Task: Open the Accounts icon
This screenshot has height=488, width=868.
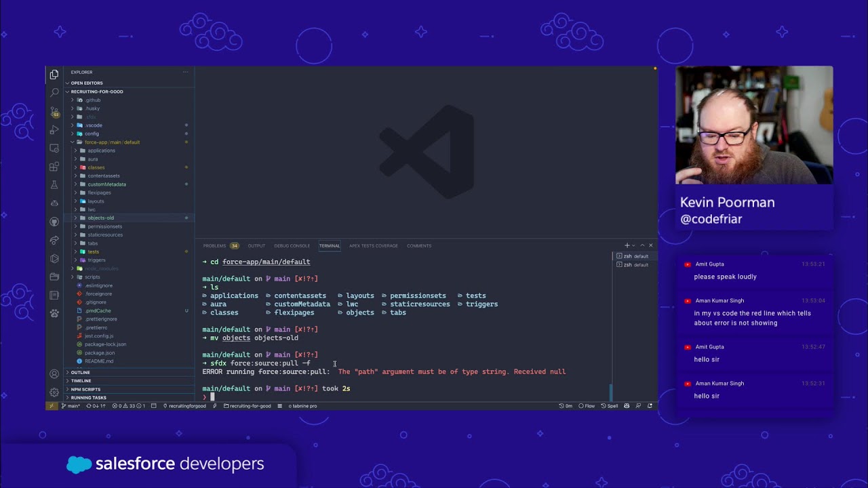Action: pos(54,374)
